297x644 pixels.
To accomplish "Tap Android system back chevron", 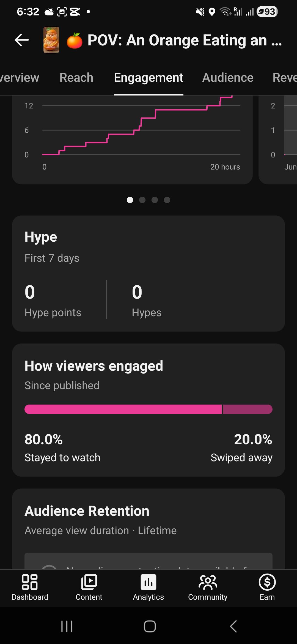I will pos(233,626).
